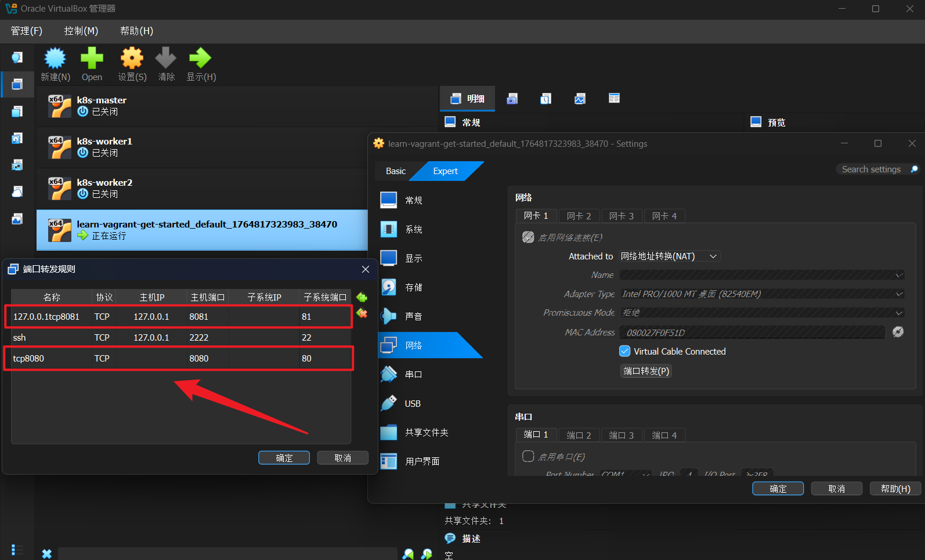Remove selected port forwarding rule icon
This screenshot has width=925, height=560.
coord(362,313)
